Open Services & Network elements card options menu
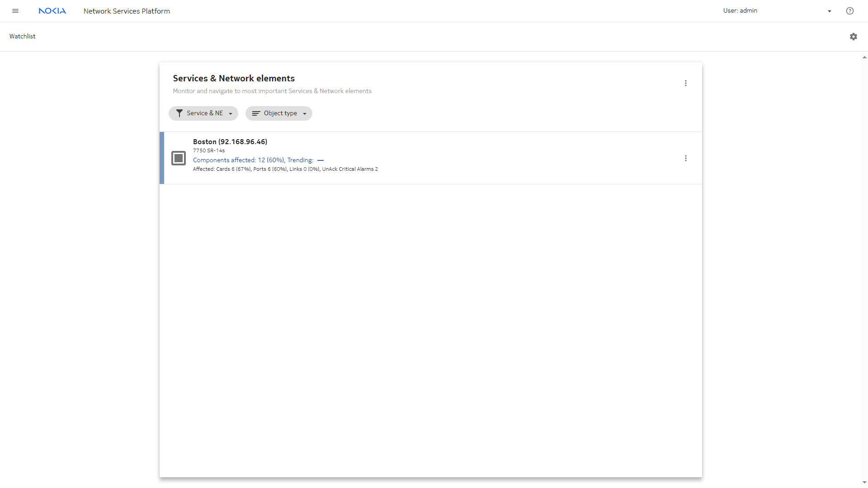Screen dimensions: 868x488 pyautogui.click(x=686, y=83)
